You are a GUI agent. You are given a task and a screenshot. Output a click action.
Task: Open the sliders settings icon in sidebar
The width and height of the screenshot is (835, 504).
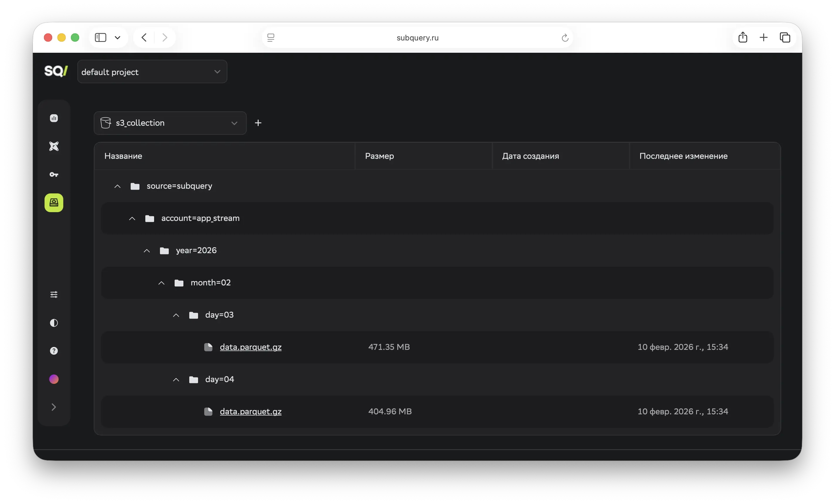coord(54,294)
